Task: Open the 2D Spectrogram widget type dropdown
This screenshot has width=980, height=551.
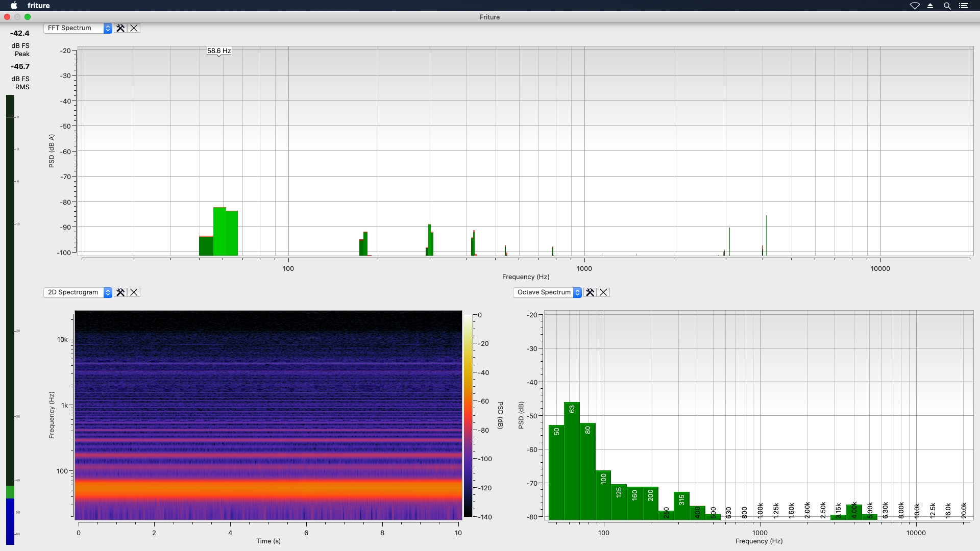Action: tap(78, 292)
